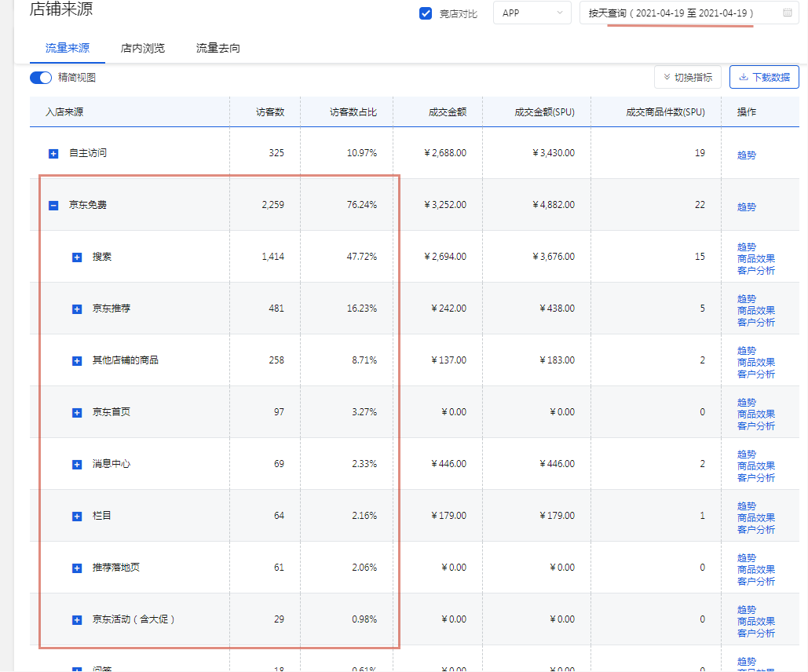Open 商品效果 link in 京东活动 row
Screen dimensions: 808x672
(756, 622)
